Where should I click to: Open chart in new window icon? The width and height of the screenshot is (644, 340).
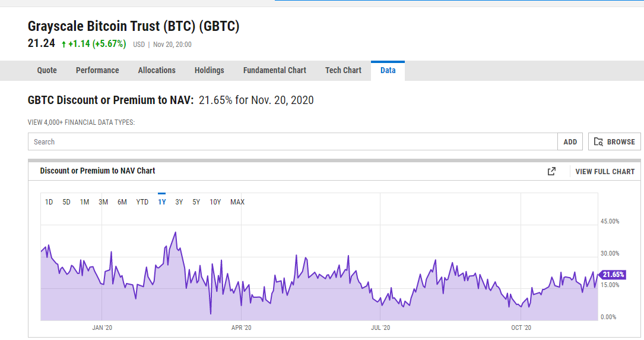[551, 171]
